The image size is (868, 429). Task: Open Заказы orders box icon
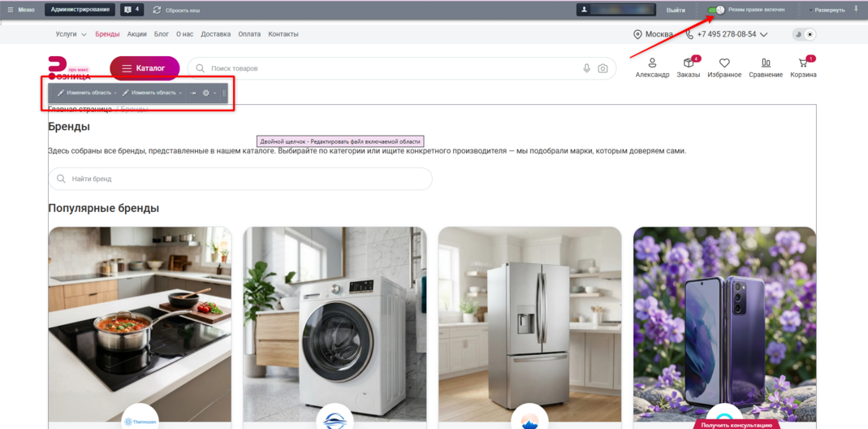tap(689, 67)
